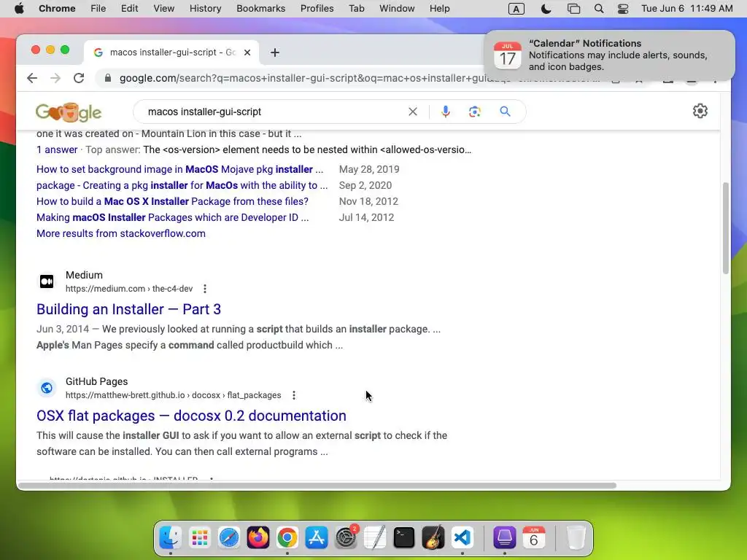Start voice search with the microphone icon

click(x=446, y=112)
